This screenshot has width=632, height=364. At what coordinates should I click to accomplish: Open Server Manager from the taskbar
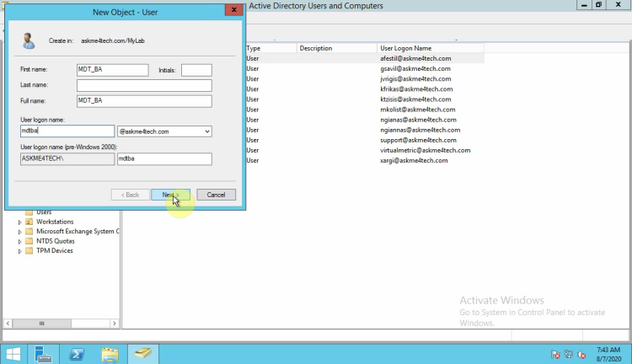pyautogui.click(x=45, y=353)
